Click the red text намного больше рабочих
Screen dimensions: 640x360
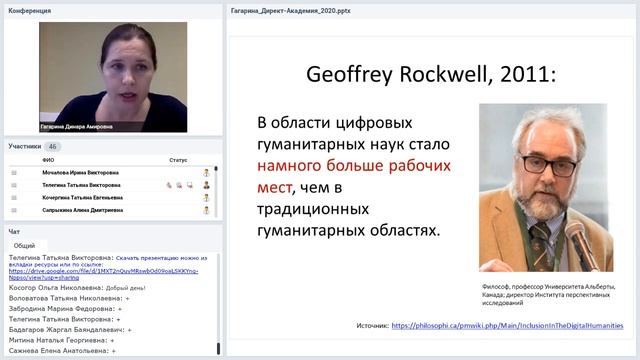[354, 166]
